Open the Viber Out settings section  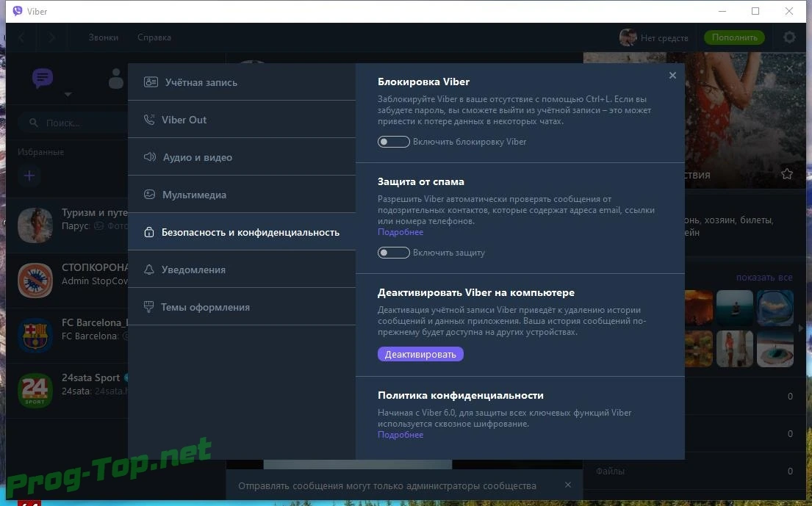click(x=242, y=120)
